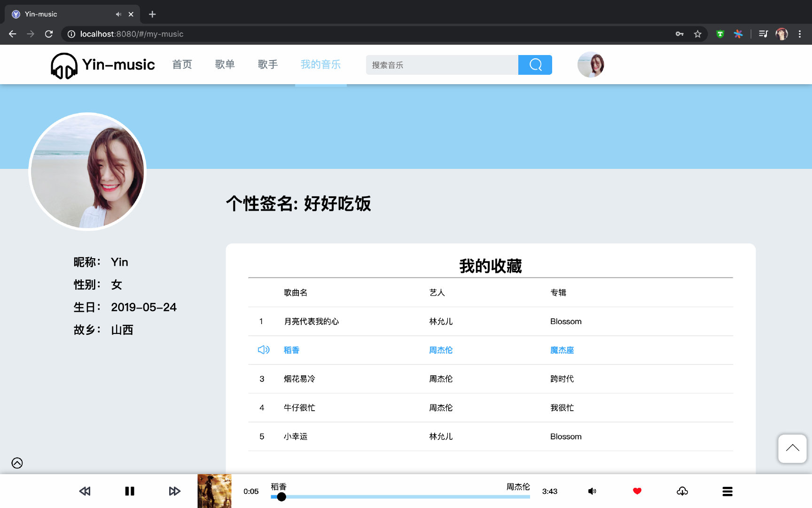Unlike the song with the red heart
This screenshot has height=508, width=812.
pyautogui.click(x=637, y=491)
